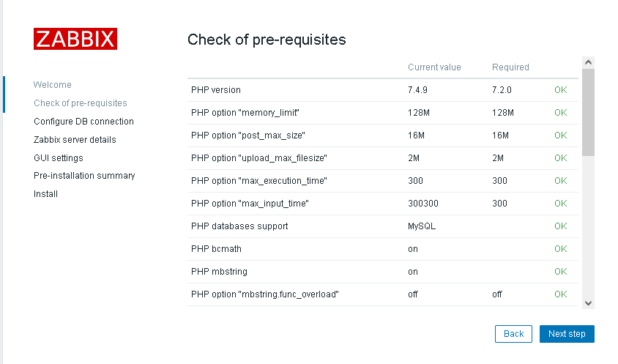The image size is (618, 364).
Task: Open the Welcome step in sidebar
Action: click(x=53, y=85)
